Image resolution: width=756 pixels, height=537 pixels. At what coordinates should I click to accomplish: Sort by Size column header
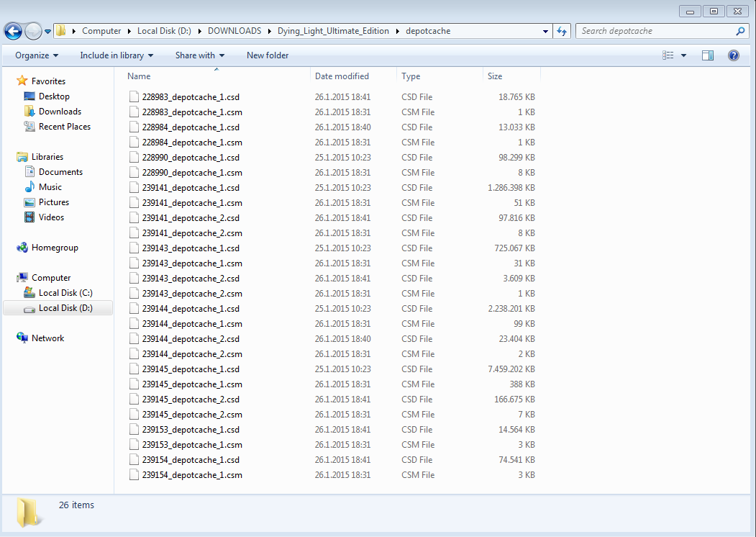[x=495, y=76]
